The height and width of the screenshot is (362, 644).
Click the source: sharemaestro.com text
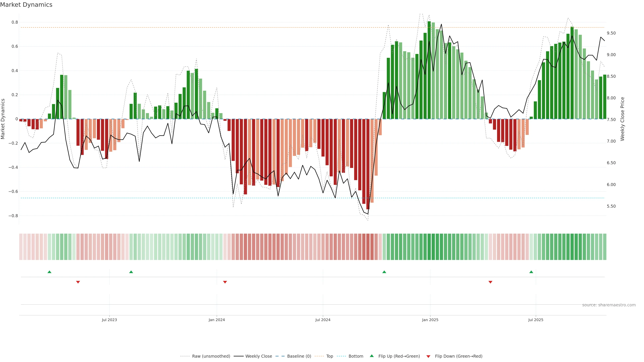609,305
